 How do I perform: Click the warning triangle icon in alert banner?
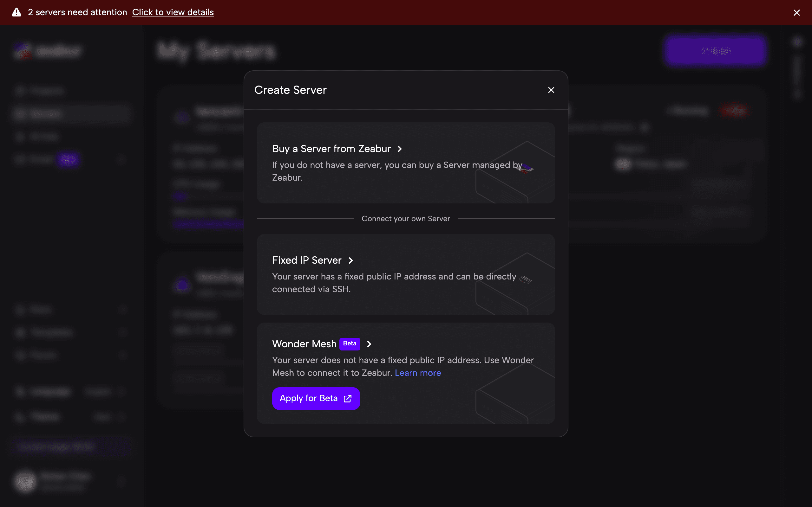click(x=16, y=12)
